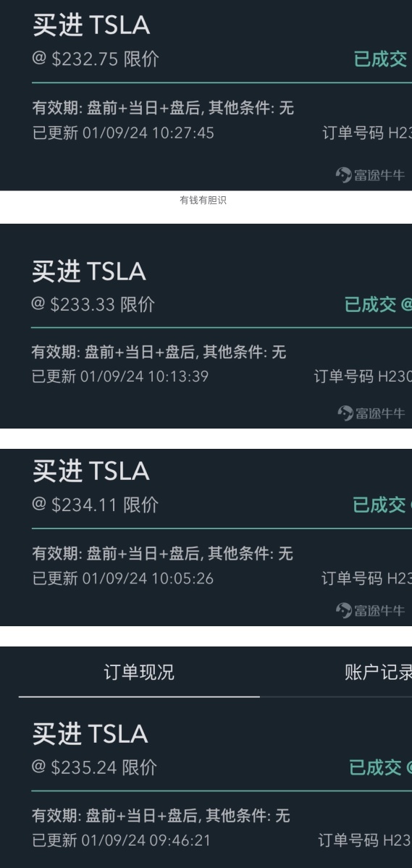Select the 买进 TSLA title priced at $232.75
The width and height of the screenshot is (412, 868).
coord(91,25)
